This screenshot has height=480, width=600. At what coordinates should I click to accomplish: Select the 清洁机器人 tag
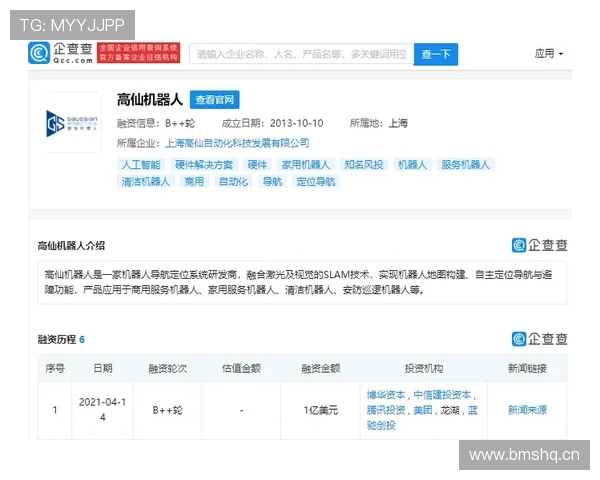click(x=146, y=181)
